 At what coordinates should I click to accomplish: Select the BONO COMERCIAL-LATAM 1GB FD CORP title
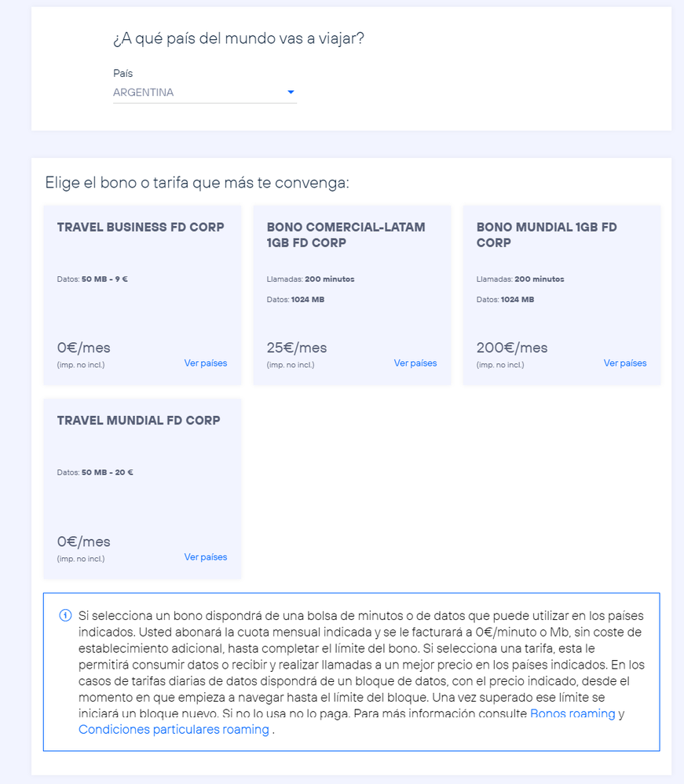tap(346, 235)
